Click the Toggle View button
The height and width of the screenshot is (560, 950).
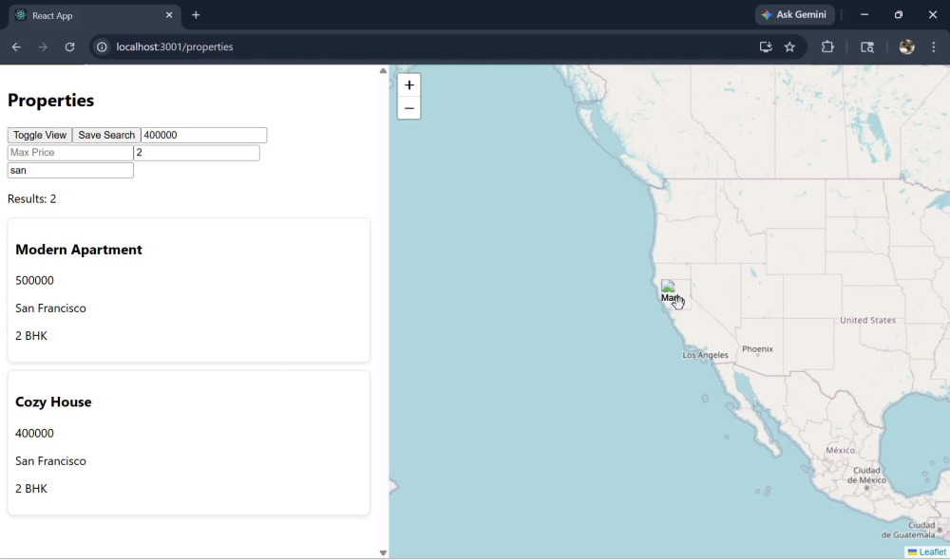pos(40,135)
